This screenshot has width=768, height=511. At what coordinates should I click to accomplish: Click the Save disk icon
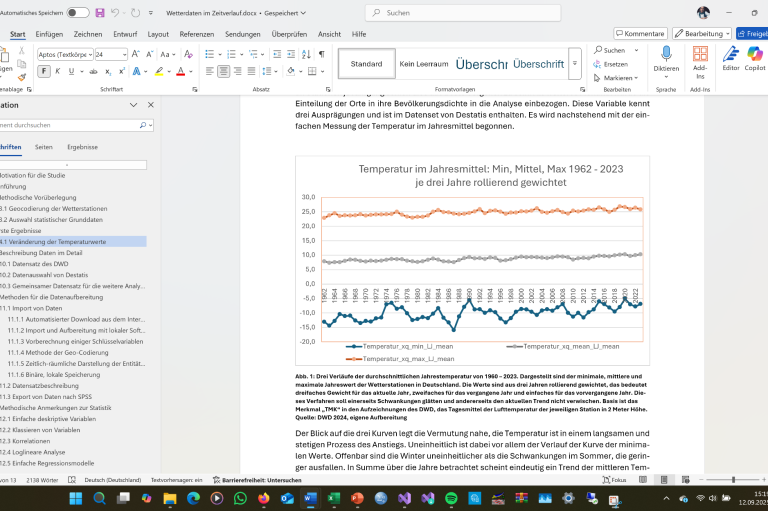[x=99, y=13]
